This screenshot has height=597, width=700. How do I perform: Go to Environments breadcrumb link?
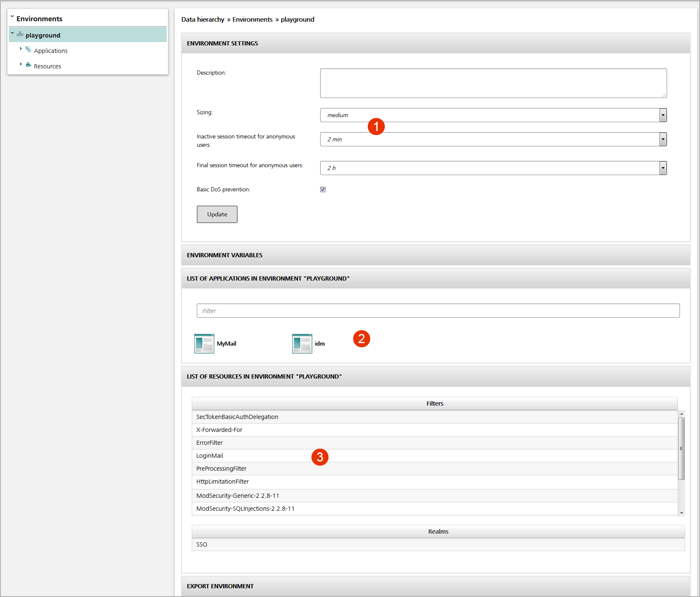point(252,20)
